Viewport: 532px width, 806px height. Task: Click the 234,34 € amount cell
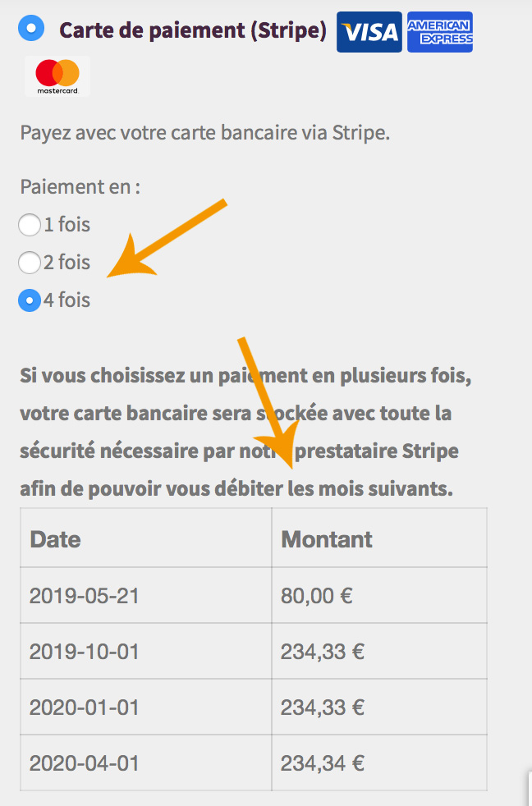click(x=379, y=762)
